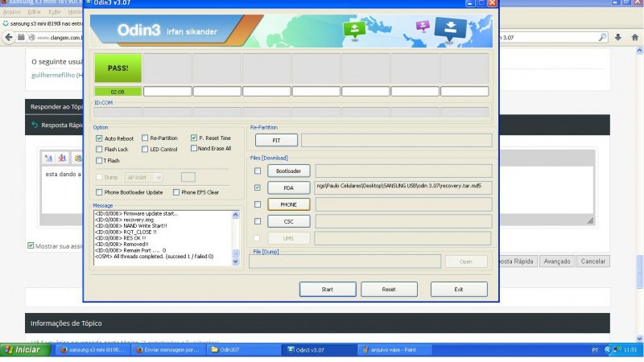
Task: Enable Nand Erase All option
Action: 194,149
